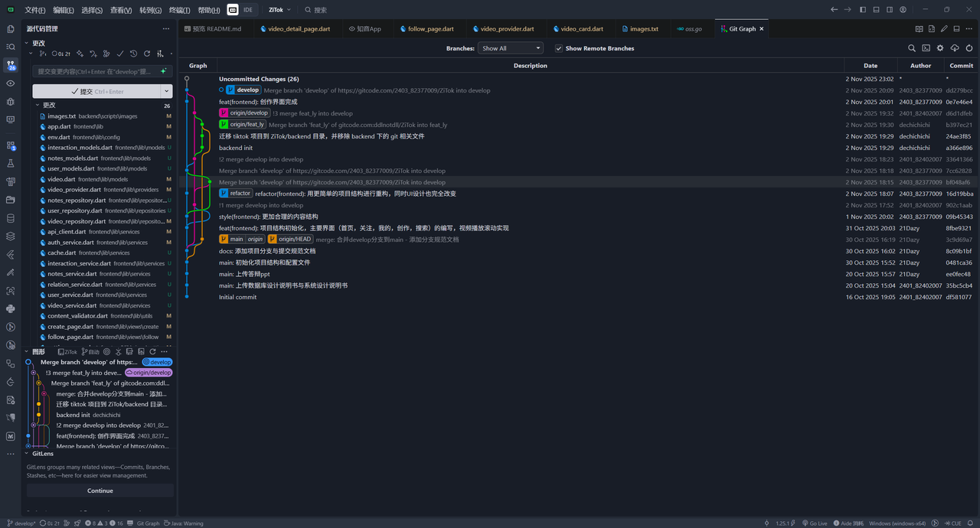Click the 提交 commit button
The width and height of the screenshot is (980, 528).
(x=96, y=91)
